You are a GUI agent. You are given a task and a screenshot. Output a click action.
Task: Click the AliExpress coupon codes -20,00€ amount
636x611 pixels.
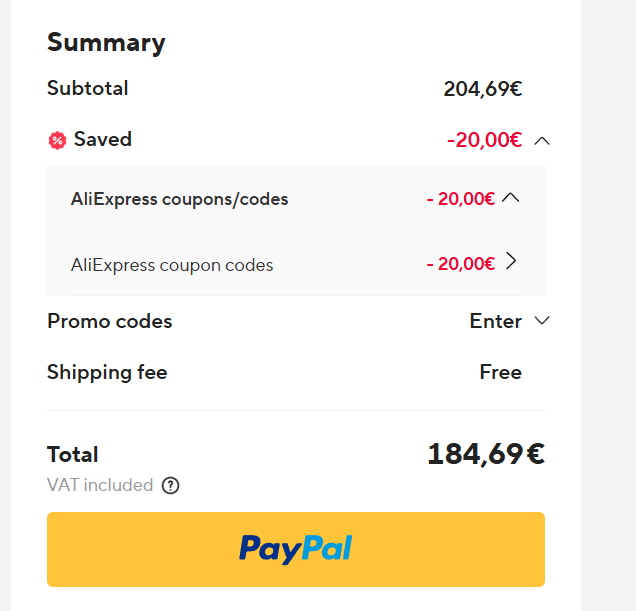click(x=460, y=264)
